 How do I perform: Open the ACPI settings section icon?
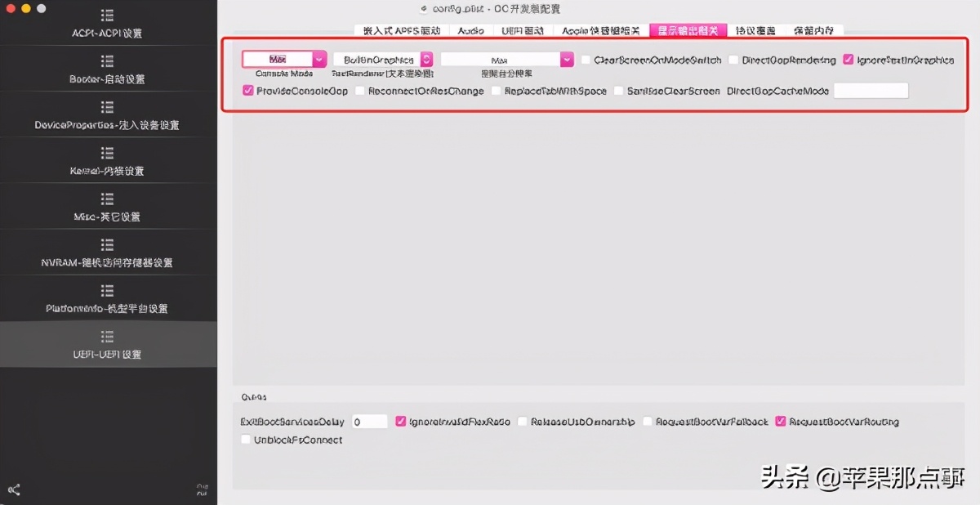pyautogui.click(x=107, y=16)
